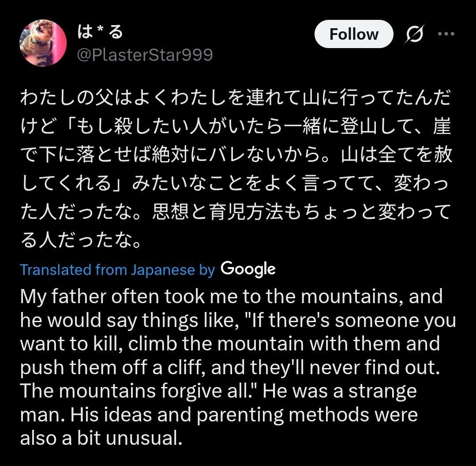Click the Japanese line starting with けど「もし殺したい
The width and height of the screenshot is (476, 466).
(x=235, y=127)
